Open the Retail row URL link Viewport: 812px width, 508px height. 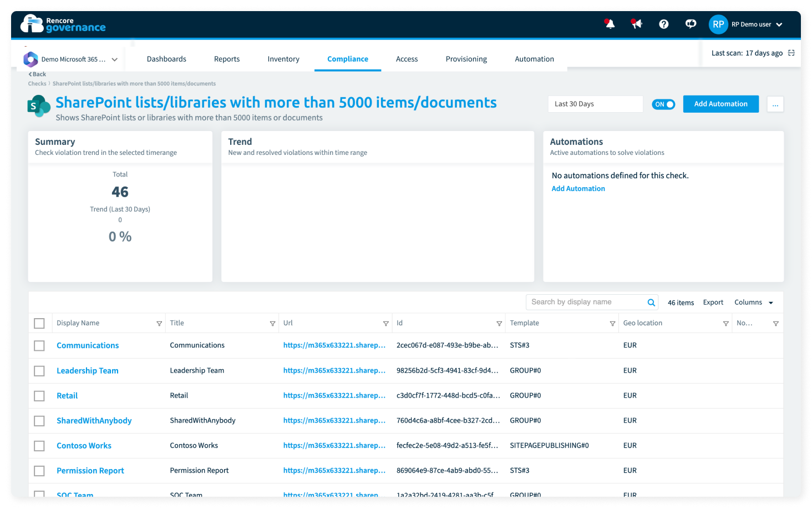334,395
